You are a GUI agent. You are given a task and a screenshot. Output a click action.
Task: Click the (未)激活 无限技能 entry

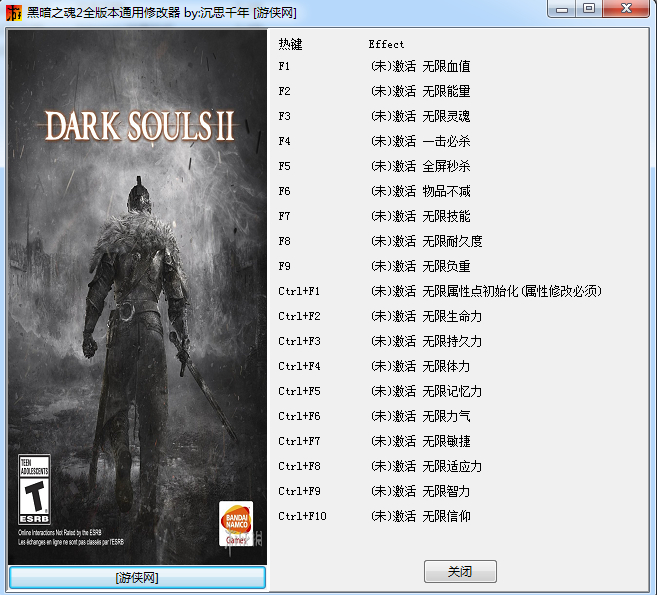point(420,216)
